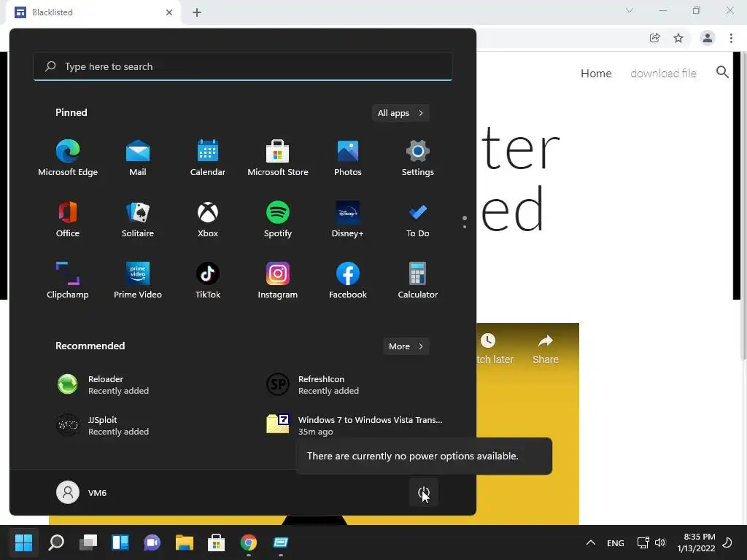This screenshot has width=747, height=560.
Task: Open taskbar Search
Action: pos(56,542)
